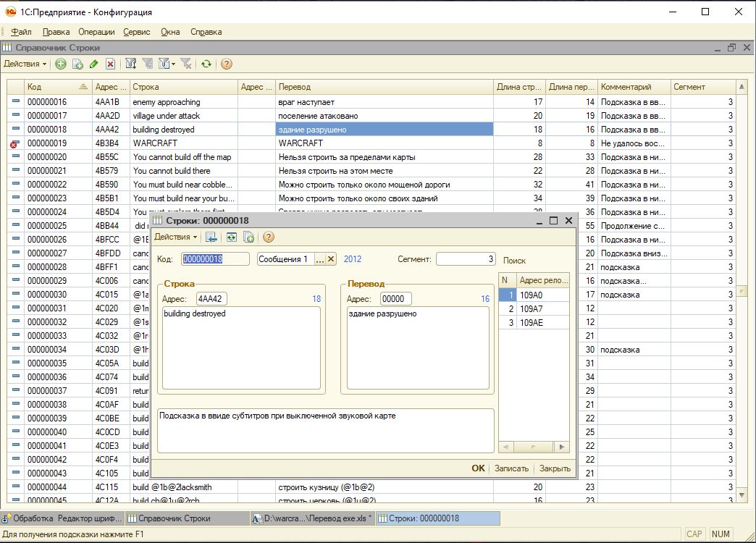
Task: Click the green Add new item icon
Action: coord(60,64)
